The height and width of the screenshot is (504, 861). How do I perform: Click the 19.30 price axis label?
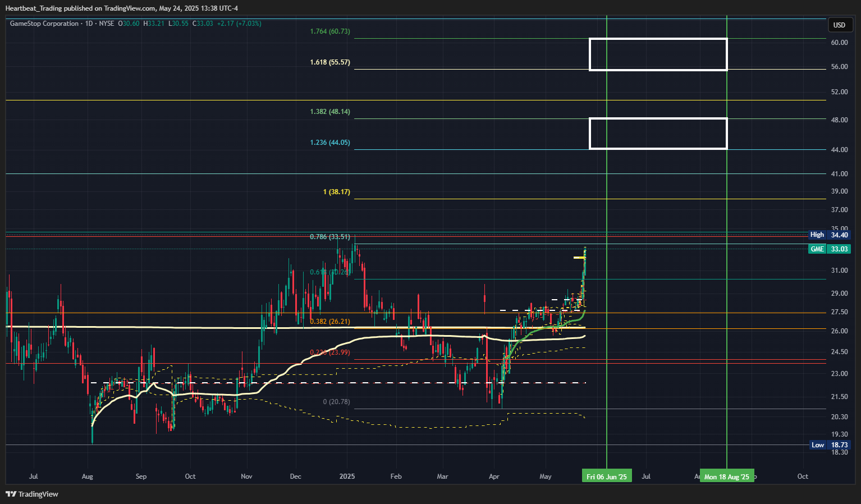tap(840, 434)
